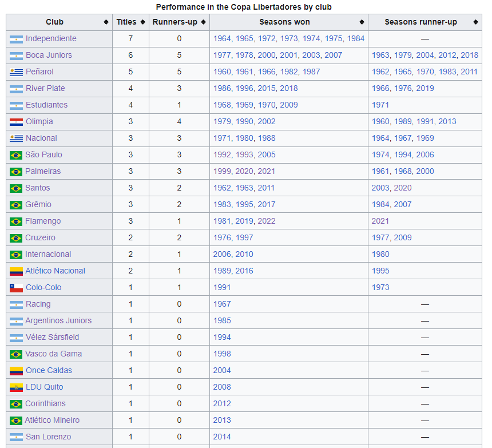Open Colo-Colo's 1973 runner-up season link
Screen dimensions: 492x448
[380, 288]
